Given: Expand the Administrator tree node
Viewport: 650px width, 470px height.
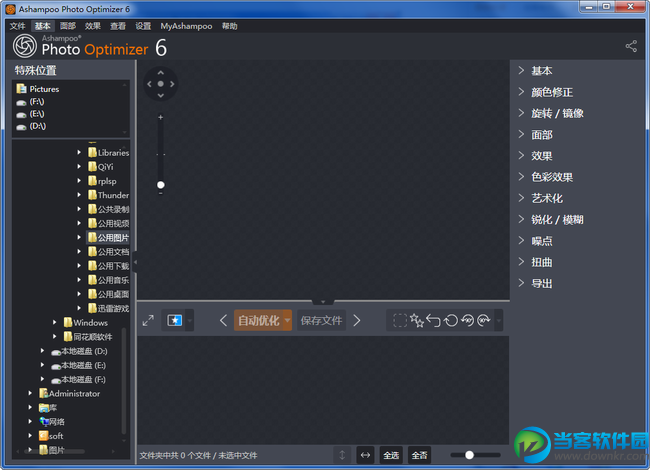Looking at the screenshot, I should (x=30, y=393).
